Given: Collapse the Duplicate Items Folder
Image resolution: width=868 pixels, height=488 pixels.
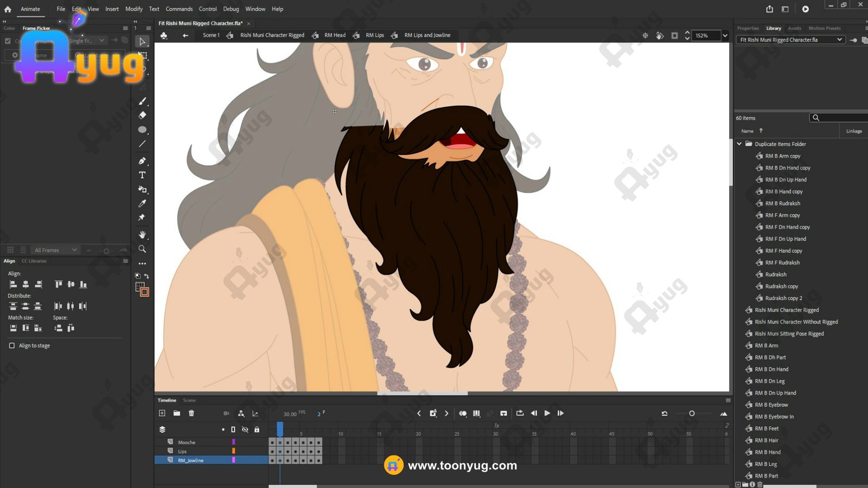Looking at the screenshot, I should tap(739, 144).
